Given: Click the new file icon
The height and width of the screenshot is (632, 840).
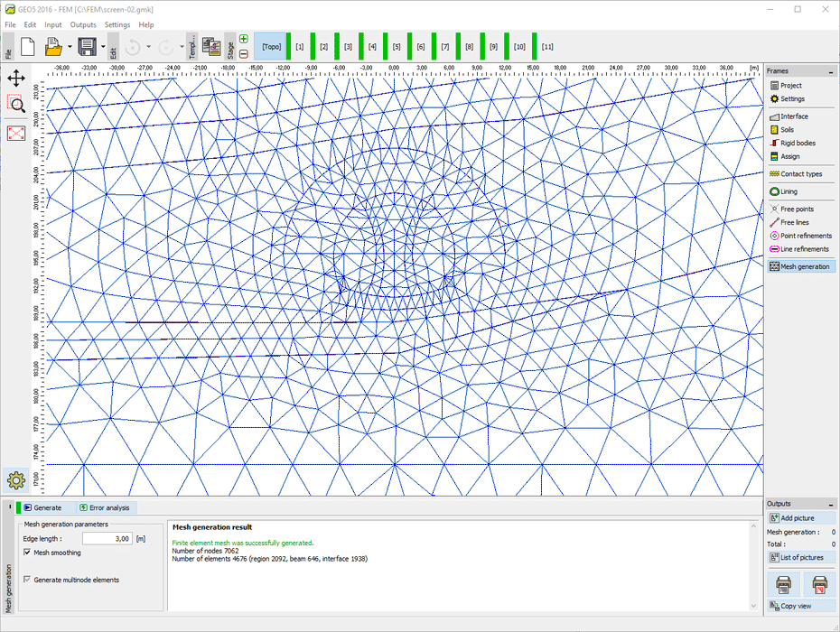Looking at the screenshot, I should pyautogui.click(x=26, y=47).
